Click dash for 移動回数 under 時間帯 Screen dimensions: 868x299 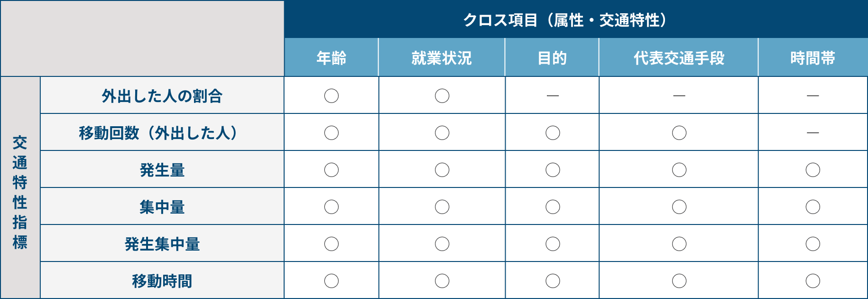tap(813, 133)
